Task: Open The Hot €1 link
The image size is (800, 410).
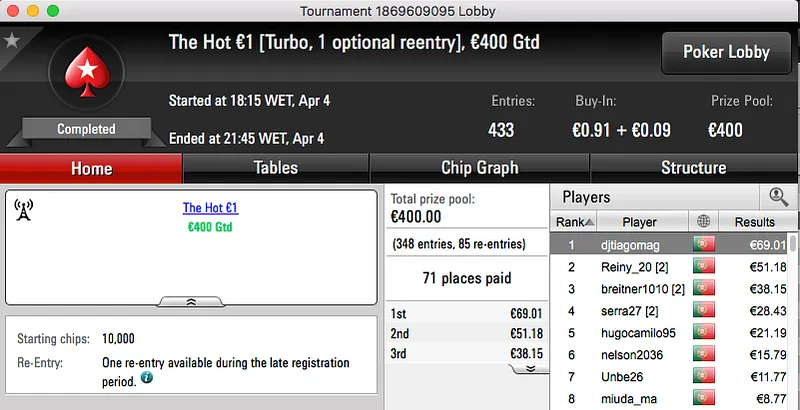Action: click(x=210, y=209)
